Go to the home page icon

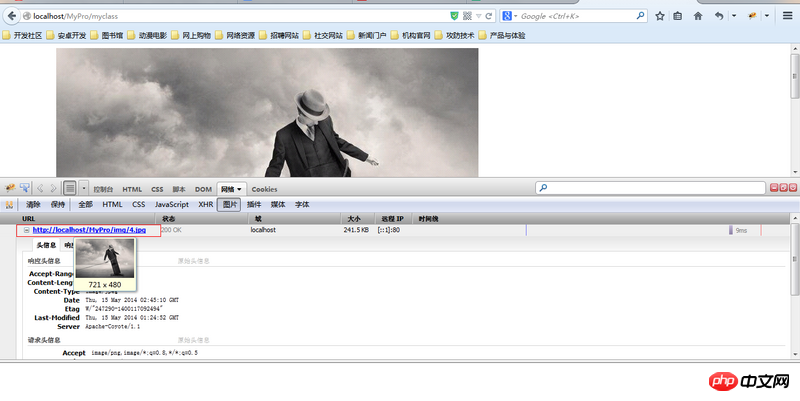click(x=698, y=16)
